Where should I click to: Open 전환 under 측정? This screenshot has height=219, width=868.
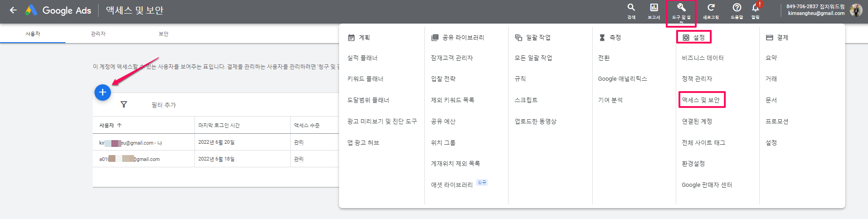(604, 58)
